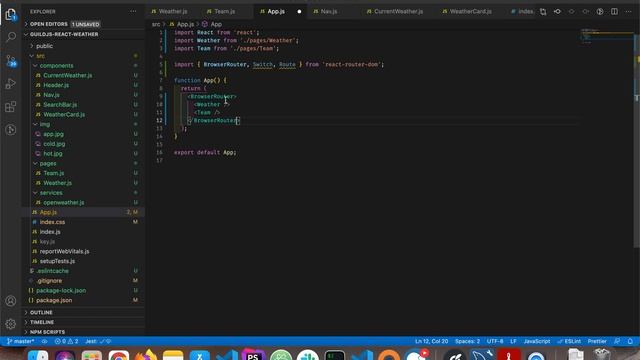Click Ln 12, Col 20 cursor position
The image size is (640, 360).
tap(431, 341)
